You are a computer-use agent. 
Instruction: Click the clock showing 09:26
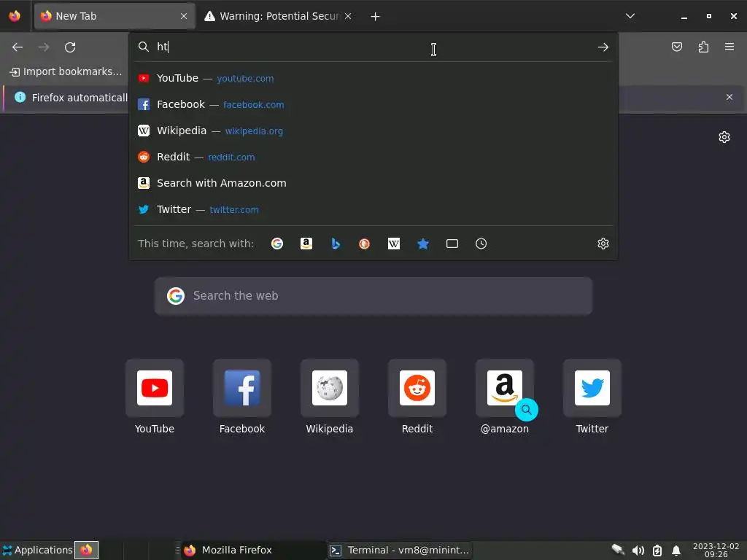[716, 550]
